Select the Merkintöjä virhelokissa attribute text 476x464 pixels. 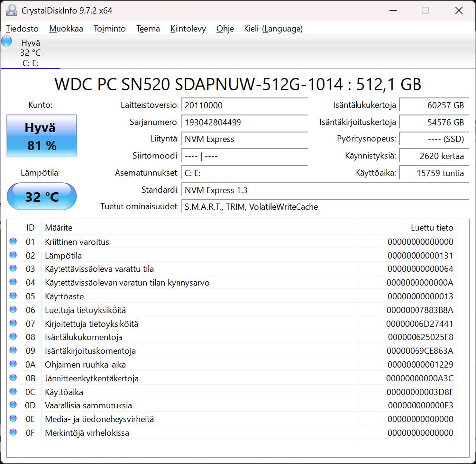tap(87, 433)
